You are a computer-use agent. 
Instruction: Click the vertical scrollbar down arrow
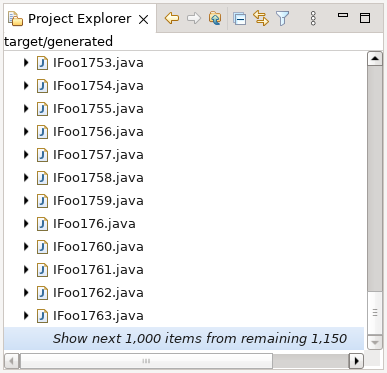point(375,342)
